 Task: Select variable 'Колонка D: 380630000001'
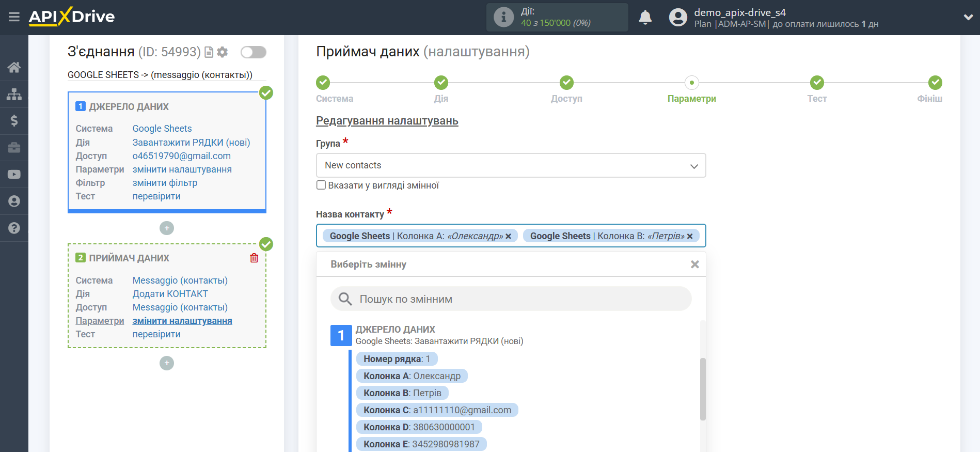coord(419,427)
